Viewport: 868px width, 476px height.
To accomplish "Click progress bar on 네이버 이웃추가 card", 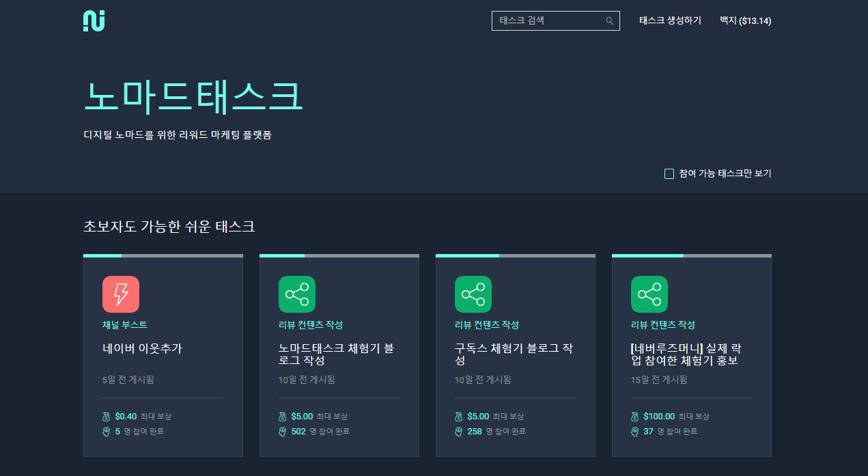I will click(163, 256).
